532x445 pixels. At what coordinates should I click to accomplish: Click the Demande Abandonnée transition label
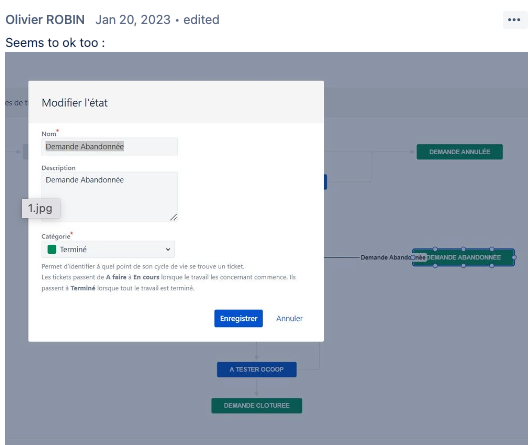[393, 257]
